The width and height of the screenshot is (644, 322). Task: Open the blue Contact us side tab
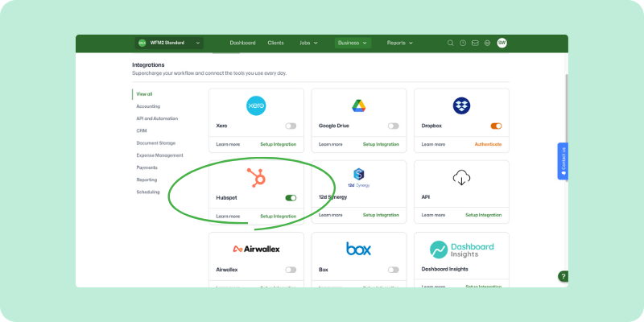[563, 161]
